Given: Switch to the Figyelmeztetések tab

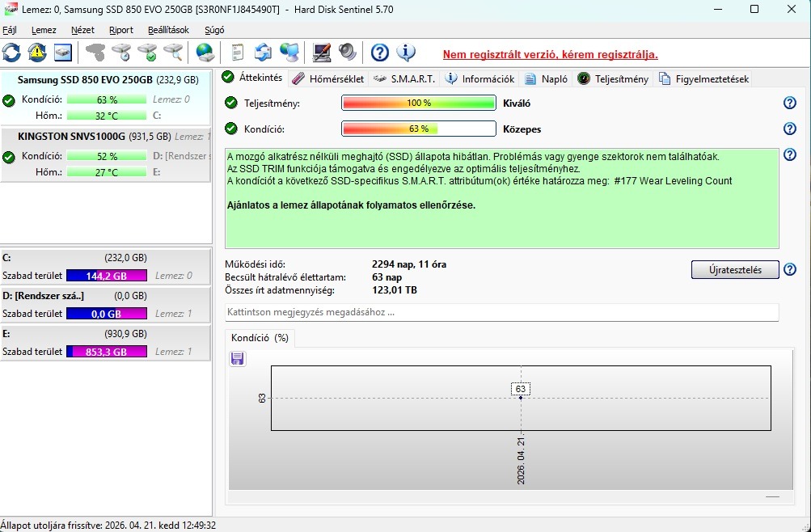Looking at the screenshot, I should pos(704,78).
